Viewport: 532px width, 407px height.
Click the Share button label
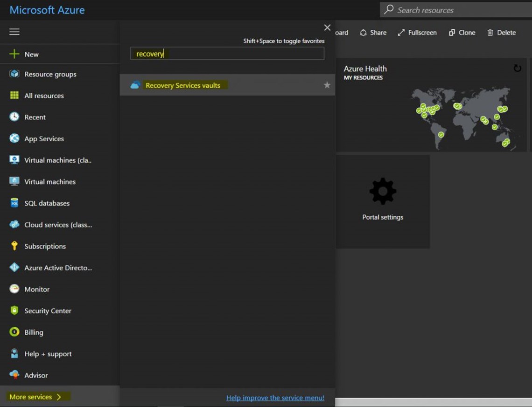[x=378, y=33]
